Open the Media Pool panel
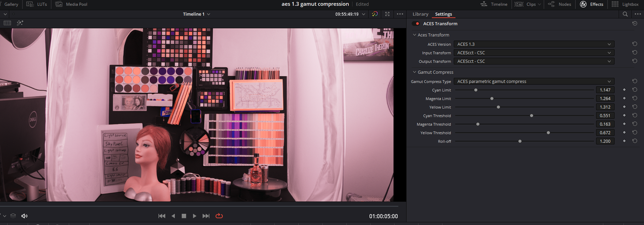 (71, 4)
